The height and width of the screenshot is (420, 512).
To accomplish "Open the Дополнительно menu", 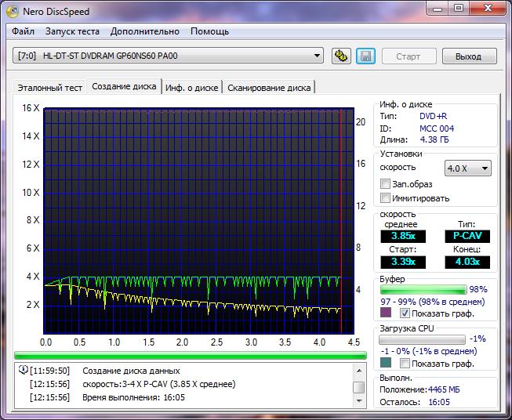I will (144, 31).
